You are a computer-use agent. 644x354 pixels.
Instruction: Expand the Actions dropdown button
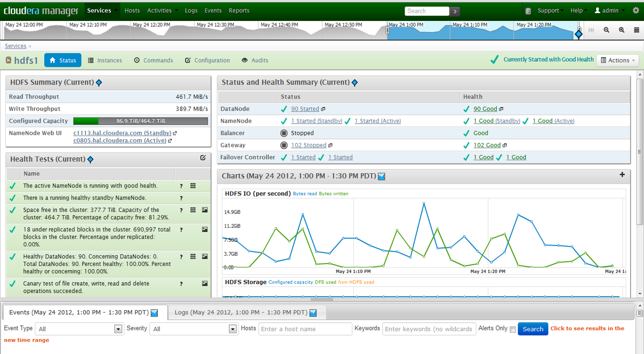coord(618,60)
